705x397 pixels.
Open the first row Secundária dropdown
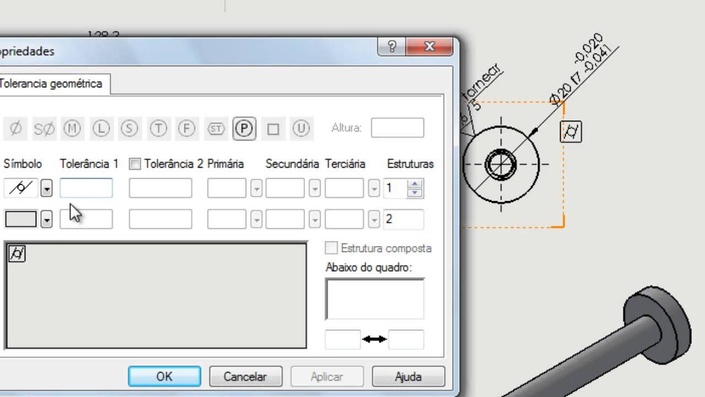pos(315,188)
